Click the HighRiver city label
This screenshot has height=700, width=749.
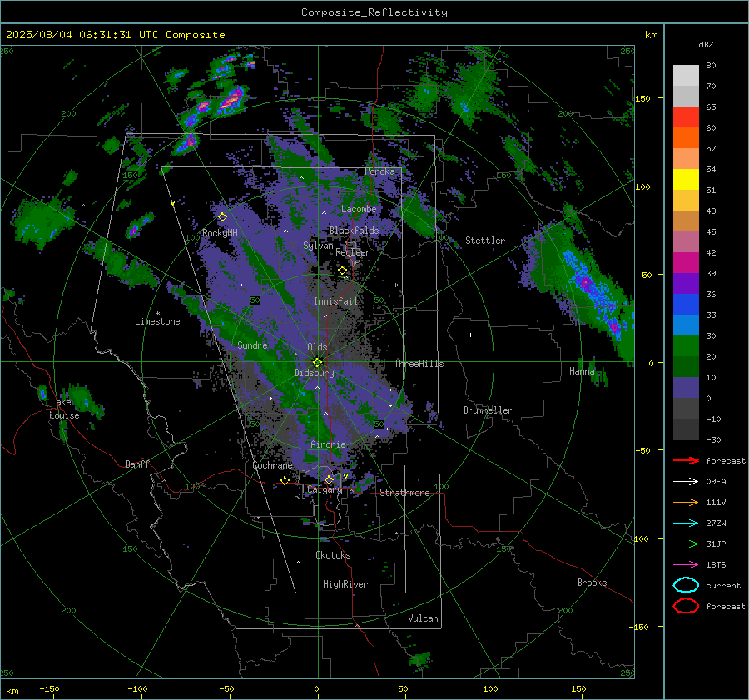[x=345, y=584]
